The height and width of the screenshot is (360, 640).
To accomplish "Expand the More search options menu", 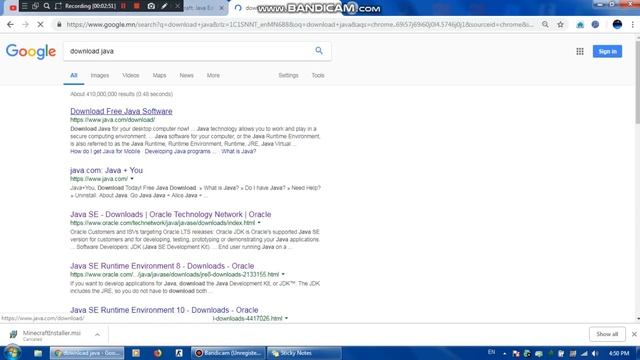I will 213,76.
